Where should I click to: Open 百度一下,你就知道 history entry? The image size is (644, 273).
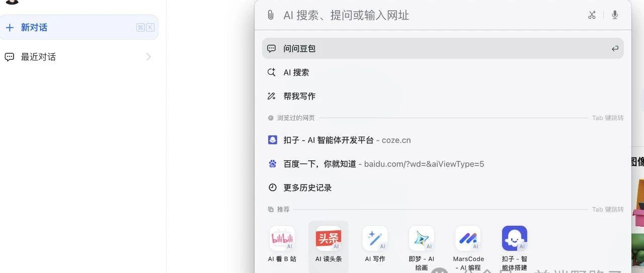tap(443, 164)
